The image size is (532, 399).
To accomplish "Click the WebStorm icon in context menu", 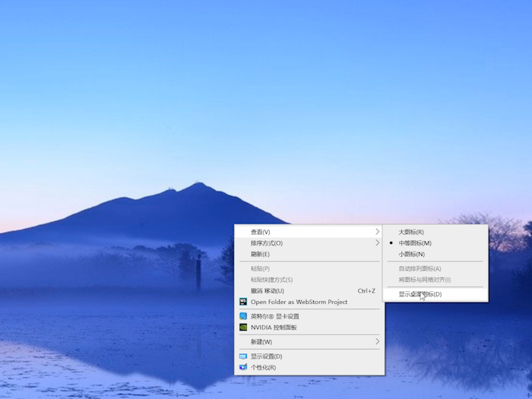I will tap(243, 302).
